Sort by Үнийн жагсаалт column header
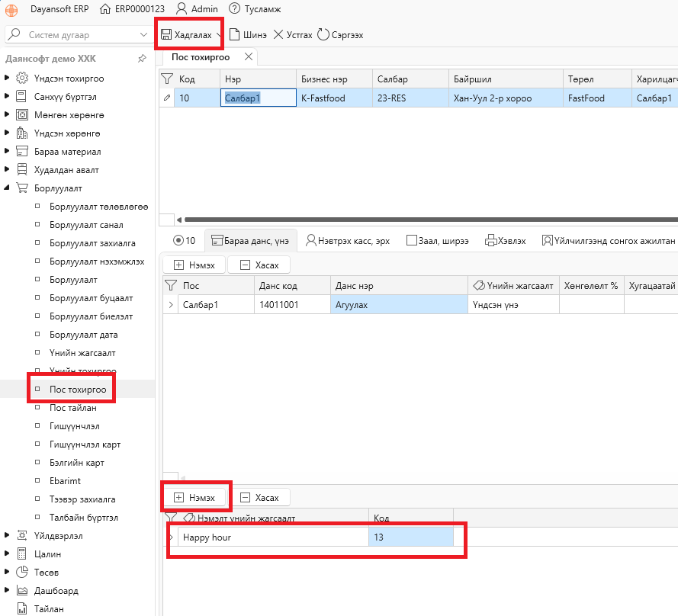 coord(513,285)
